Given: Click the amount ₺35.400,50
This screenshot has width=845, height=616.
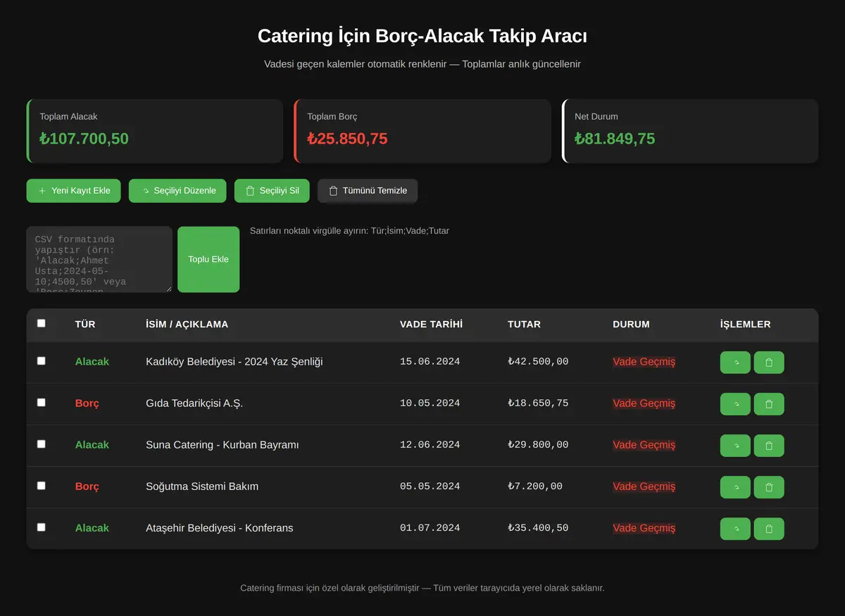Looking at the screenshot, I should click(x=538, y=528).
